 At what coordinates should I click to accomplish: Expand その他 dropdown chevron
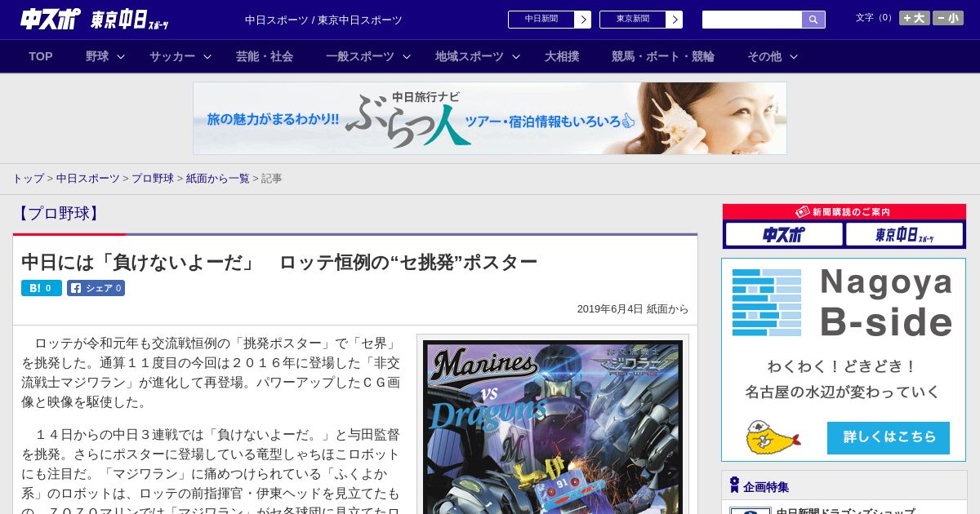(x=794, y=56)
